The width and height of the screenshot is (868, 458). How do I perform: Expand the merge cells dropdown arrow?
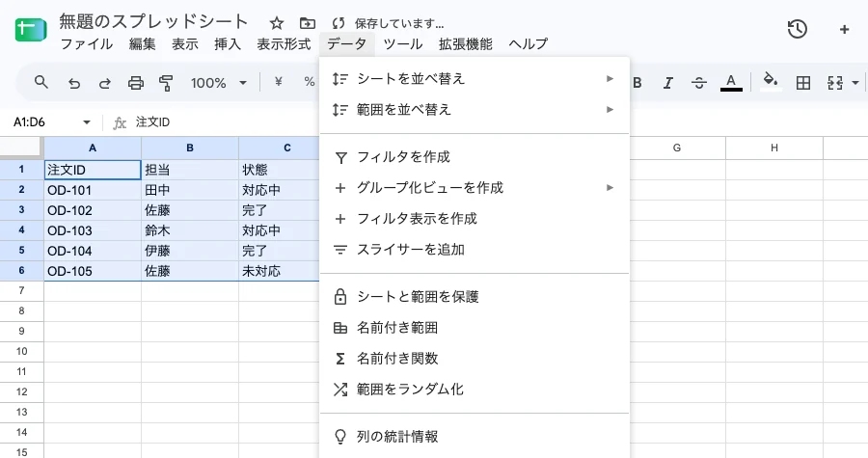pos(855,83)
